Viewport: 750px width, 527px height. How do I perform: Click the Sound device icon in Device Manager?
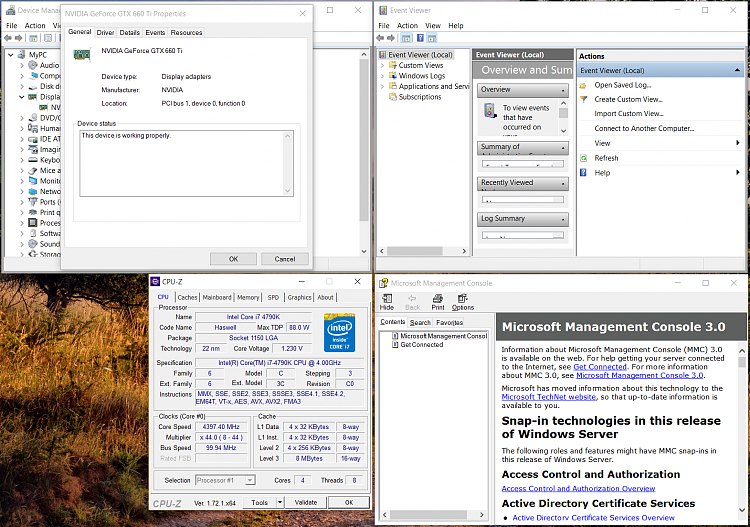pos(33,244)
